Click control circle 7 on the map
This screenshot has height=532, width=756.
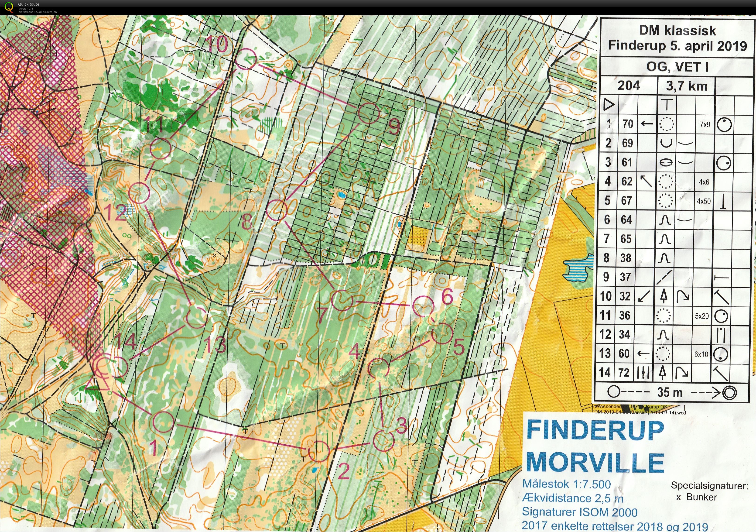coord(342,300)
